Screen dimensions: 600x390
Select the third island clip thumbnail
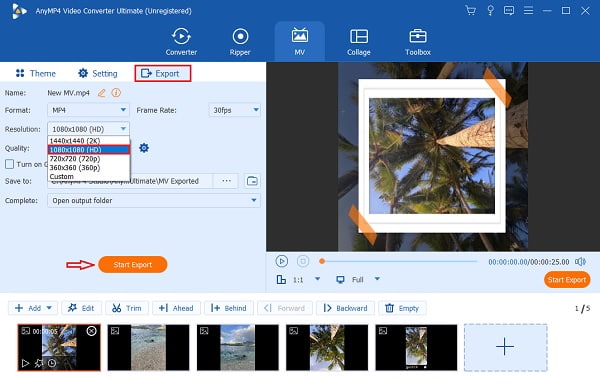point(238,348)
